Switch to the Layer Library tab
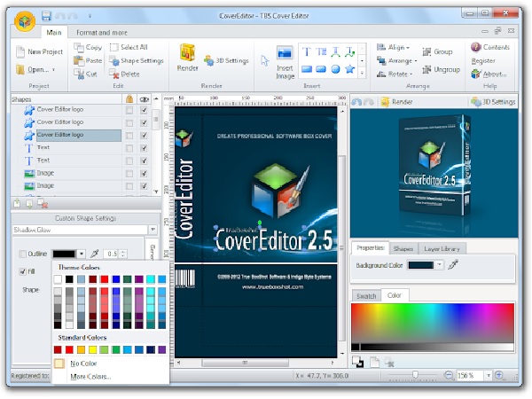 pos(443,248)
